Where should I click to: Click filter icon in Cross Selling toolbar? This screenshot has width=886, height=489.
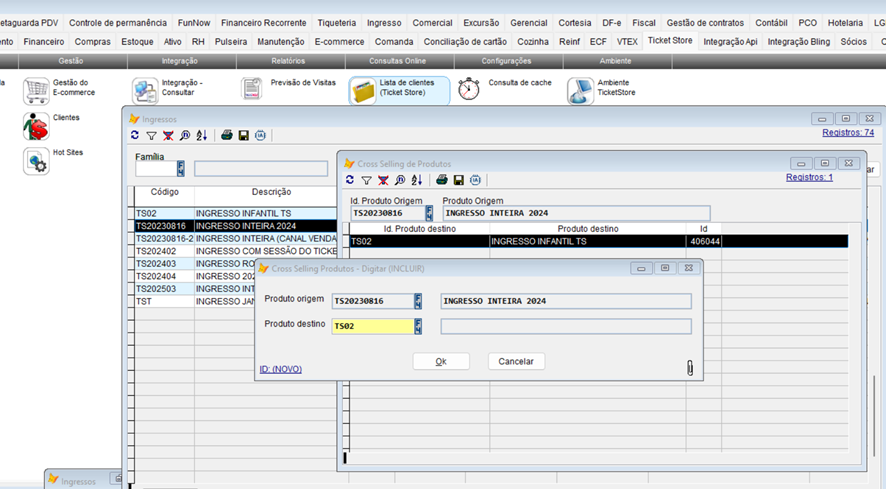366,180
